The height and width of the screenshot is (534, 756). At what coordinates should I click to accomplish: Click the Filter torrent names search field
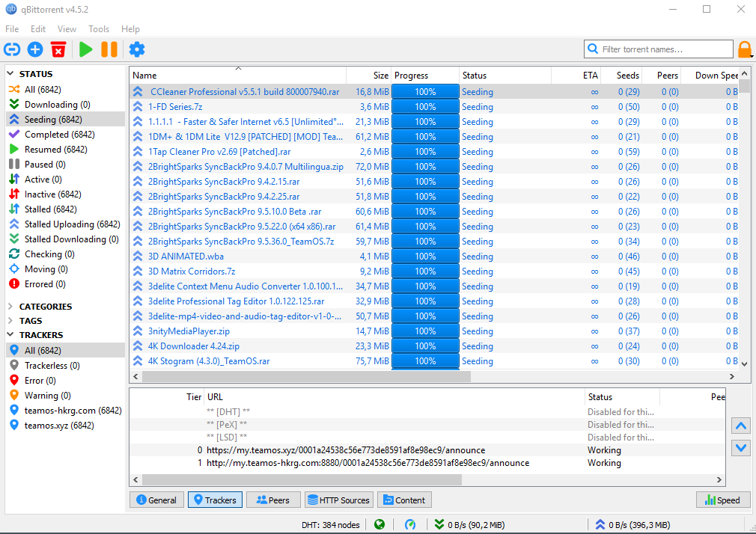click(x=659, y=49)
